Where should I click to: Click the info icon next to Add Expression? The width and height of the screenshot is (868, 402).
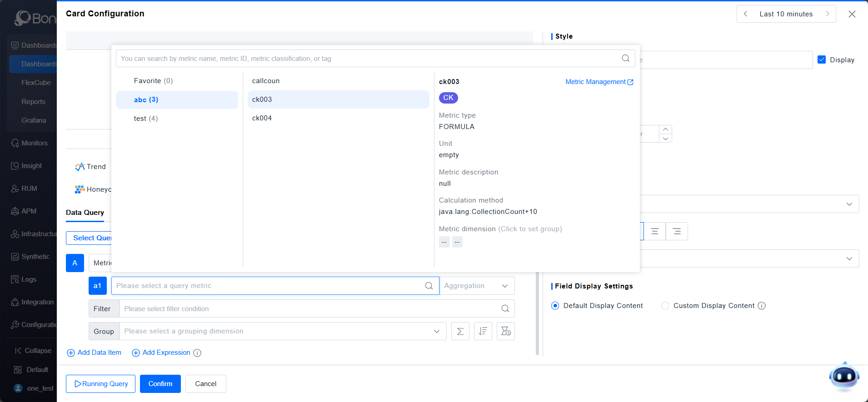(x=197, y=353)
